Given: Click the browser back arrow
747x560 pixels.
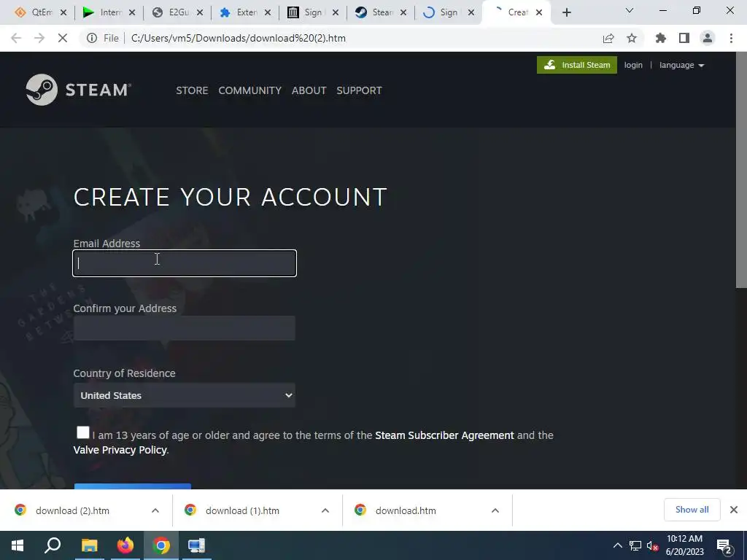Looking at the screenshot, I should pos(16,38).
